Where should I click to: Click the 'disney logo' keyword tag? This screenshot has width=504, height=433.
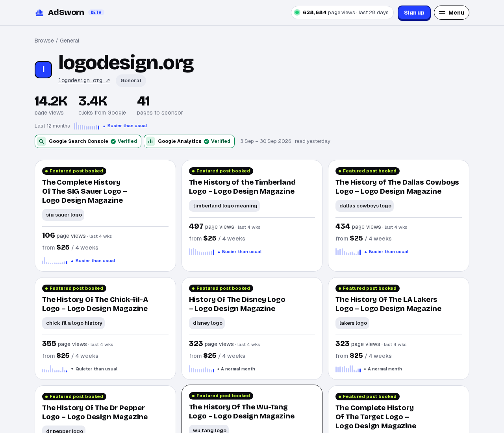[x=207, y=323]
